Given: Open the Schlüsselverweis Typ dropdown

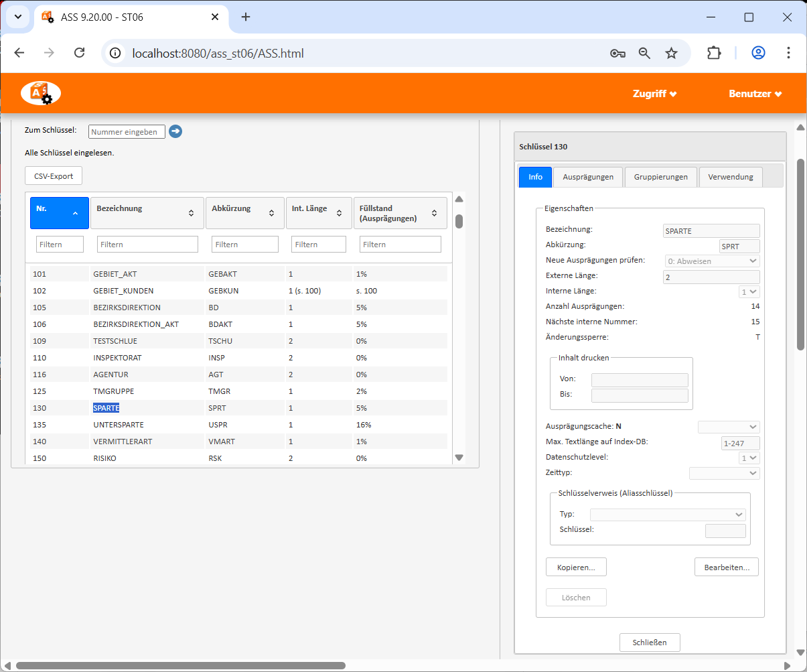Looking at the screenshot, I should pyautogui.click(x=668, y=515).
